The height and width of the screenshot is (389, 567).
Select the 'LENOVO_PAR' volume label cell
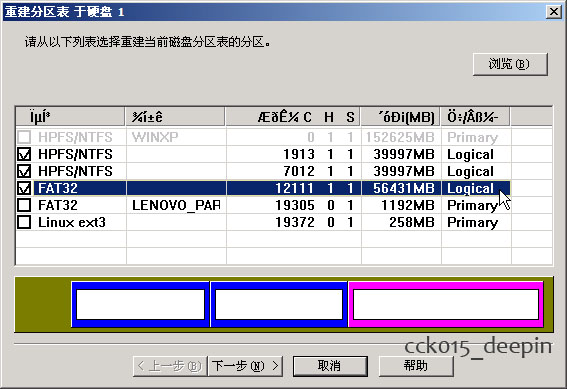(x=176, y=205)
